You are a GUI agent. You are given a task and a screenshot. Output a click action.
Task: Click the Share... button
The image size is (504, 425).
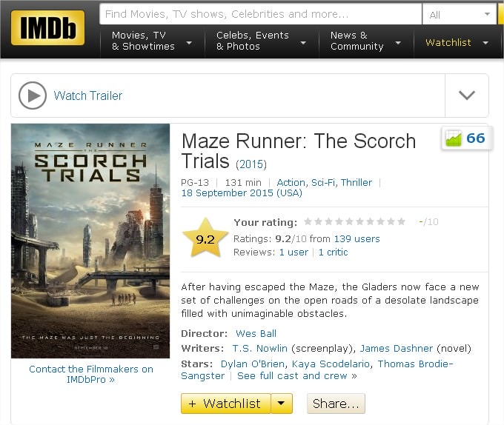point(336,404)
